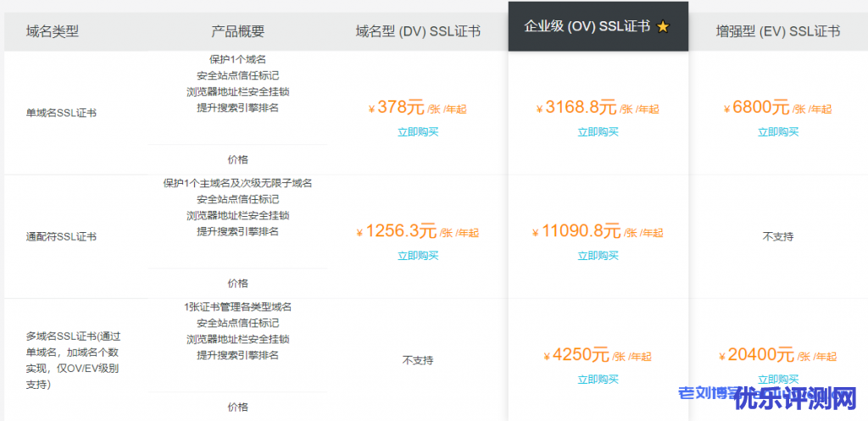This screenshot has width=868, height=421.
Task: Click 立即购买 under the 378元 DV price
Action: [x=418, y=132]
